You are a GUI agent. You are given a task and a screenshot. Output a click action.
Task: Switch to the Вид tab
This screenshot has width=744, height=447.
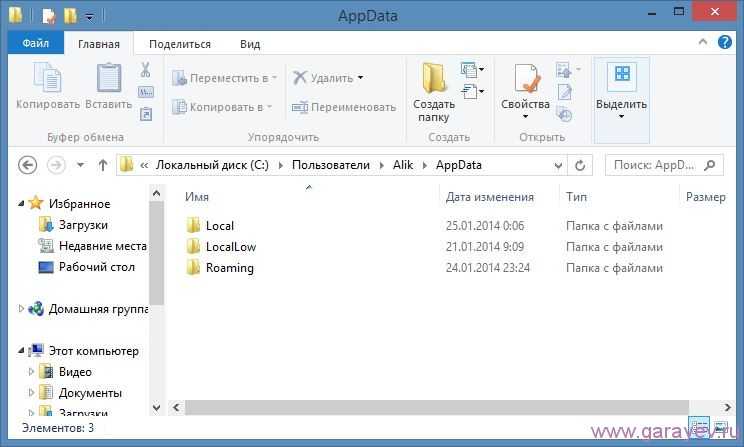coord(250,44)
